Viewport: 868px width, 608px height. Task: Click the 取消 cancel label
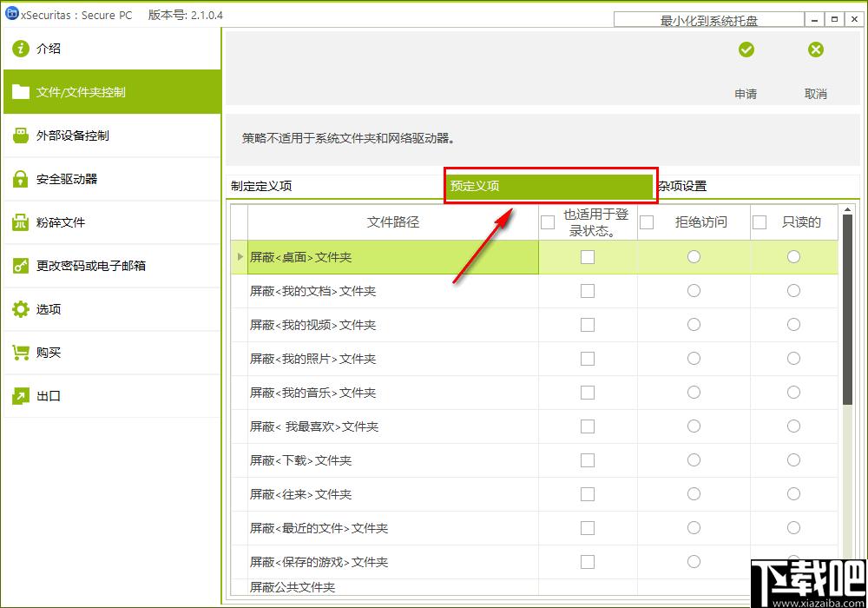(x=815, y=94)
